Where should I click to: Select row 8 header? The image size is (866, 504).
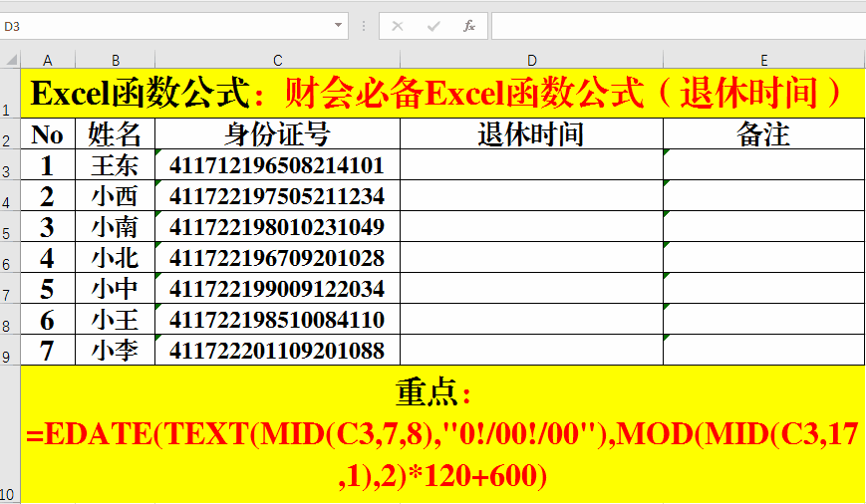pos(10,319)
